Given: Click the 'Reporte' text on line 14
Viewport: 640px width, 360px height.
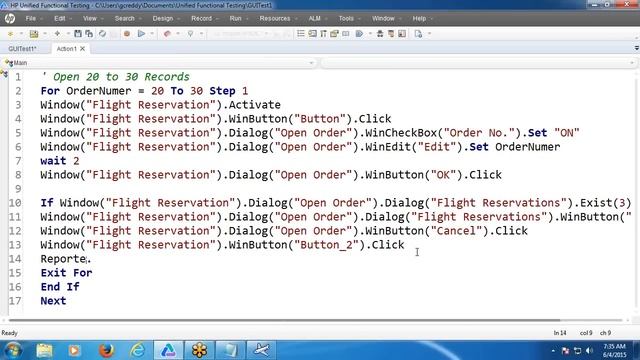Looking at the screenshot, I should pyautogui.click(x=63, y=259).
